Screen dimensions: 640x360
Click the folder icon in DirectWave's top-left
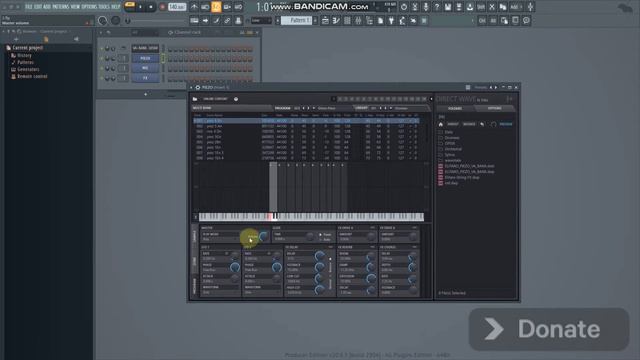point(195,99)
